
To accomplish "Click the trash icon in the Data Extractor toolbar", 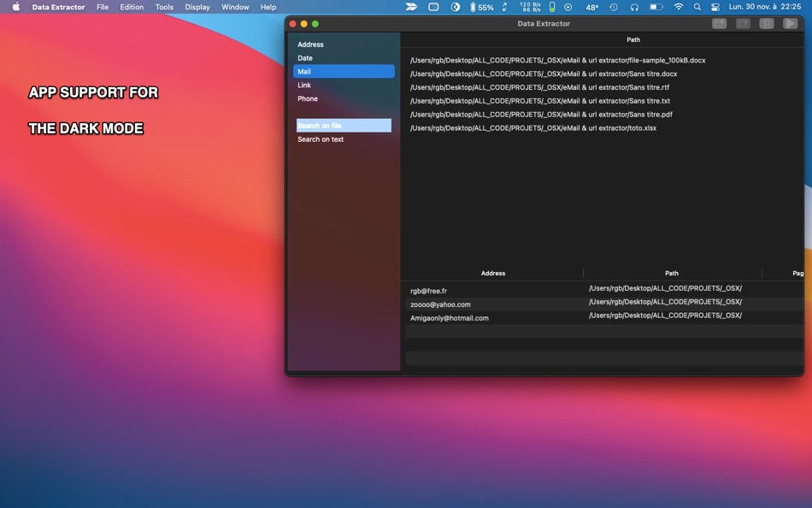I will pyautogui.click(x=767, y=23).
